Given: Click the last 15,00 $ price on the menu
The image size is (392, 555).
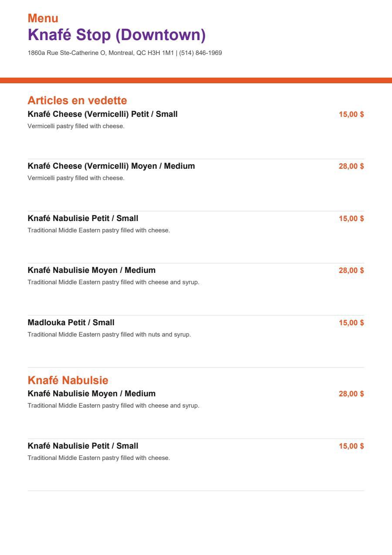Looking at the screenshot, I should 351,446.
